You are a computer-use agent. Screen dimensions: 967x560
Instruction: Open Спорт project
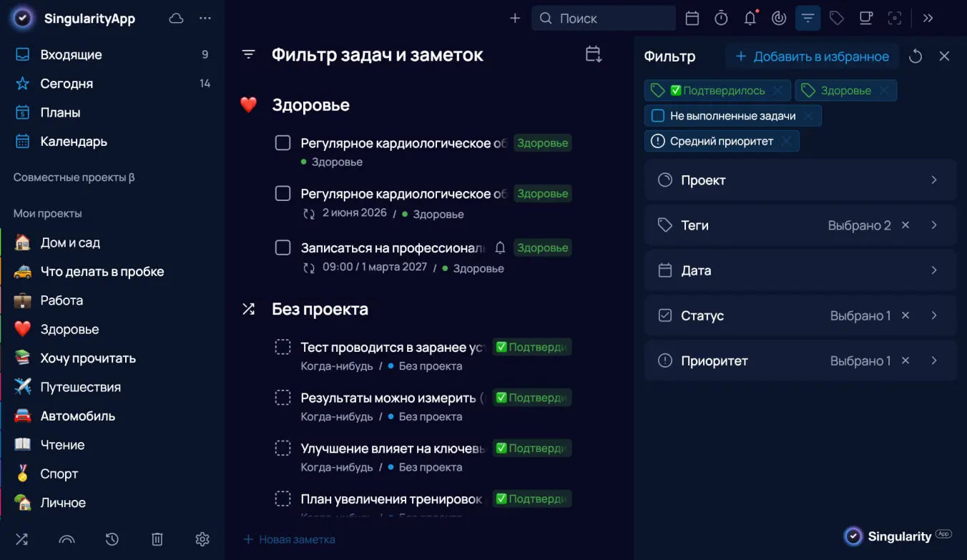(x=112, y=473)
